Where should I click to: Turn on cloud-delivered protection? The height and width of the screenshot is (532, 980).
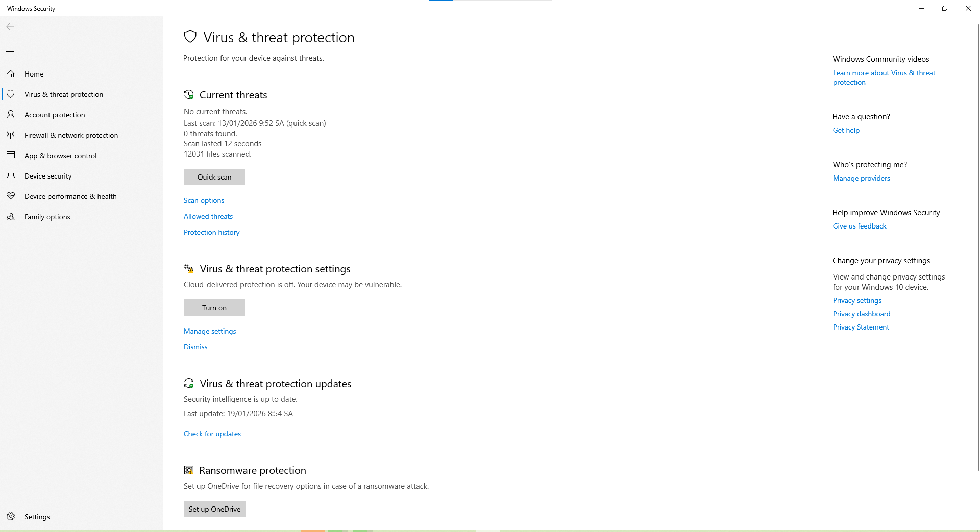click(x=214, y=308)
